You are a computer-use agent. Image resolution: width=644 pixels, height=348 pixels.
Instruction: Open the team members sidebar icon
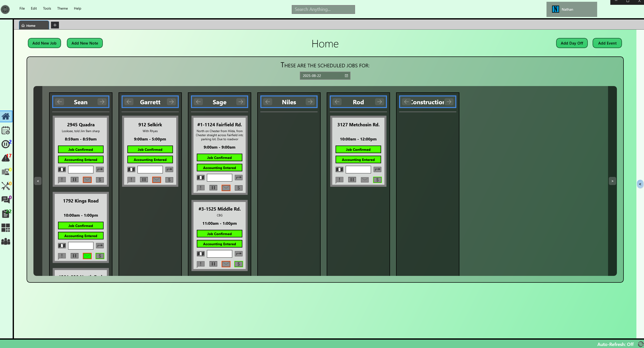pyautogui.click(x=6, y=242)
